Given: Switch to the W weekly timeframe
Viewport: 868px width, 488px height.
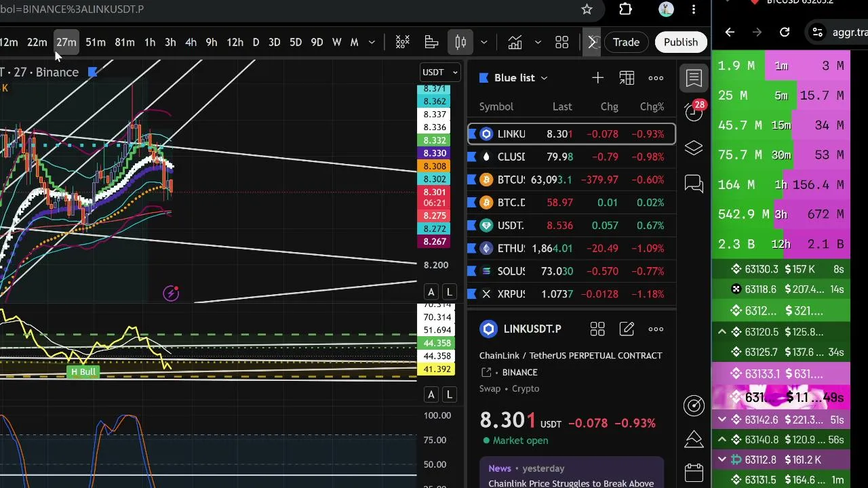Looking at the screenshot, I should tap(336, 43).
